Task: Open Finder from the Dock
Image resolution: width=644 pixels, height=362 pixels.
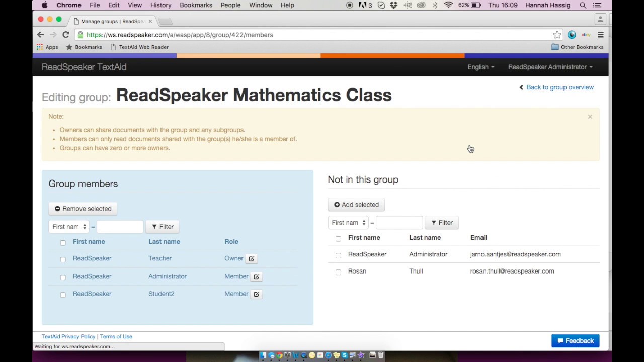Action: pos(263,355)
